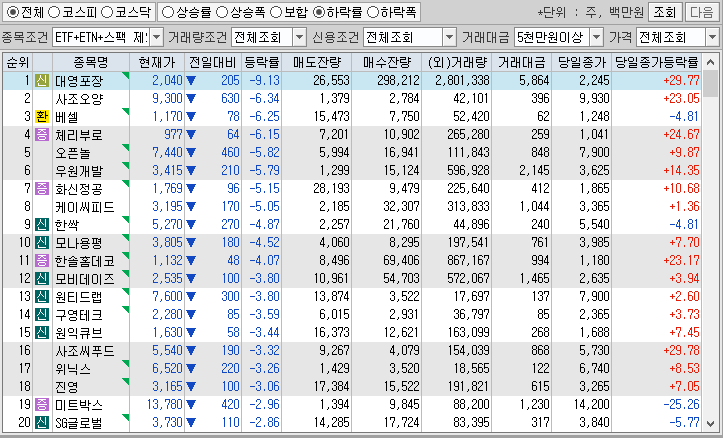
Task: Select the 사조씨푸드 stock name
Action: [84, 350]
